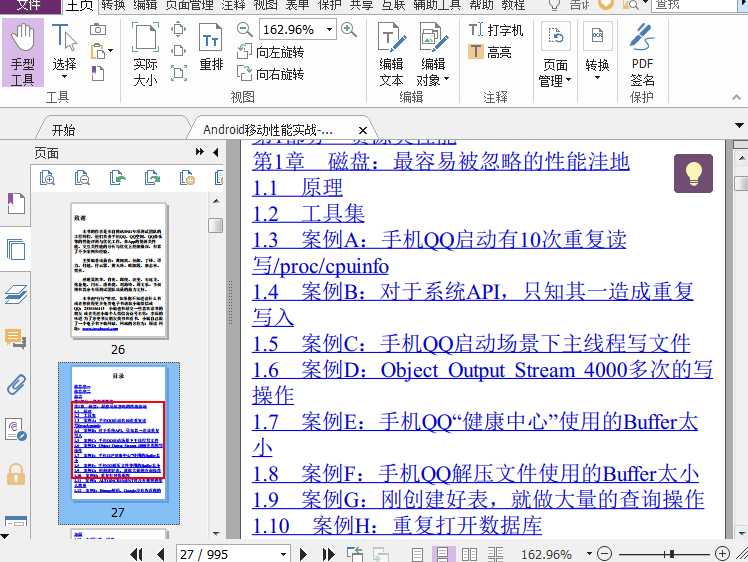Open the Layers side panel

[16, 294]
